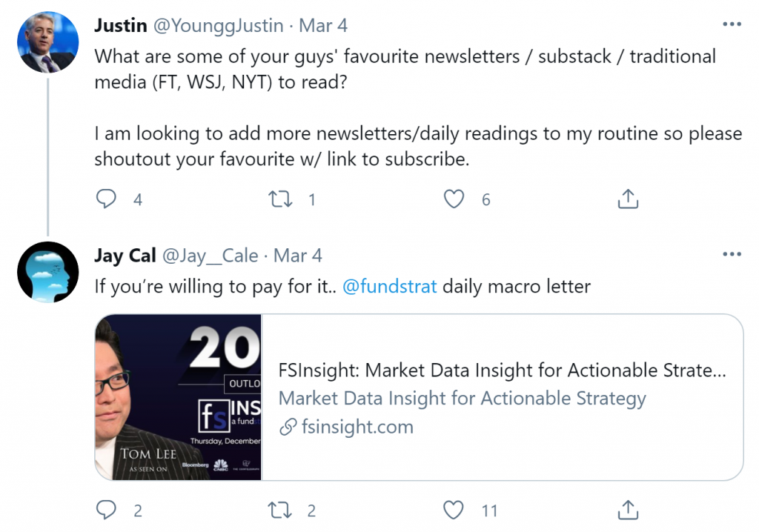Open the @fundstrat profile link
The width and height of the screenshot is (759, 532).
point(388,285)
